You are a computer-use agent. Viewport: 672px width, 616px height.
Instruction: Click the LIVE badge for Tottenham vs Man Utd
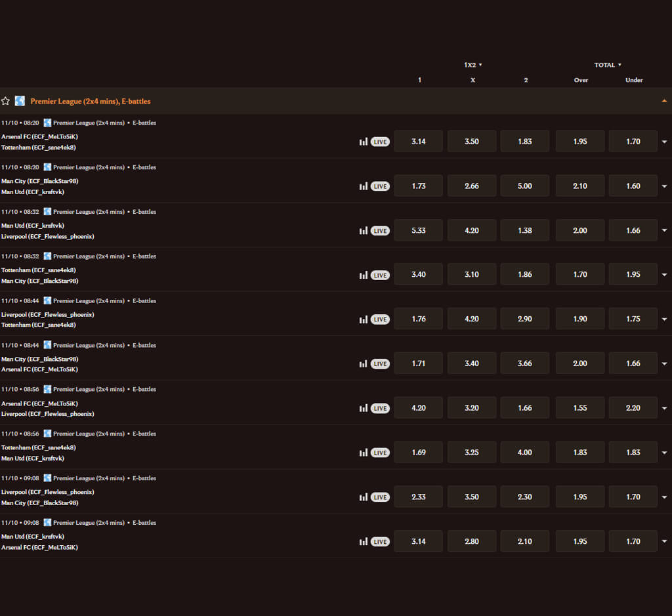(x=380, y=453)
